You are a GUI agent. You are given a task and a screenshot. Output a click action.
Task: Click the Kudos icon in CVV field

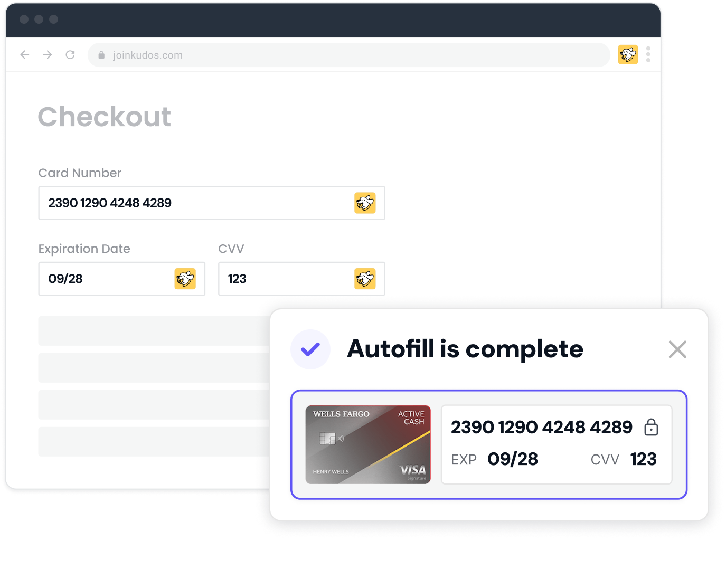pos(365,279)
